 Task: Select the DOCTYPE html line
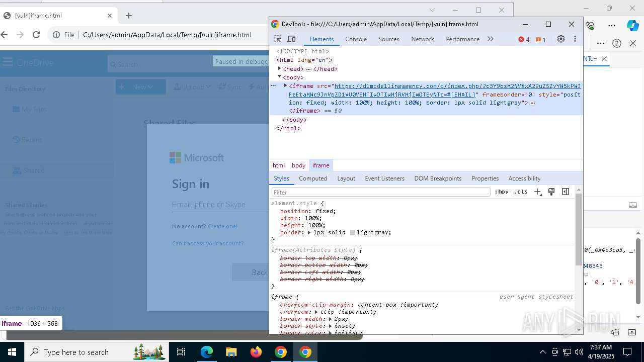point(302,51)
